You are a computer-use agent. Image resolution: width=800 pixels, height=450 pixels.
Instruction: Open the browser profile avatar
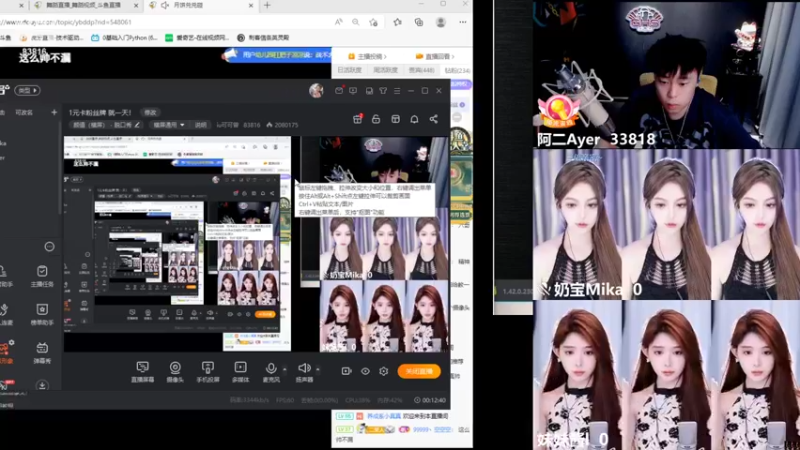(441, 22)
